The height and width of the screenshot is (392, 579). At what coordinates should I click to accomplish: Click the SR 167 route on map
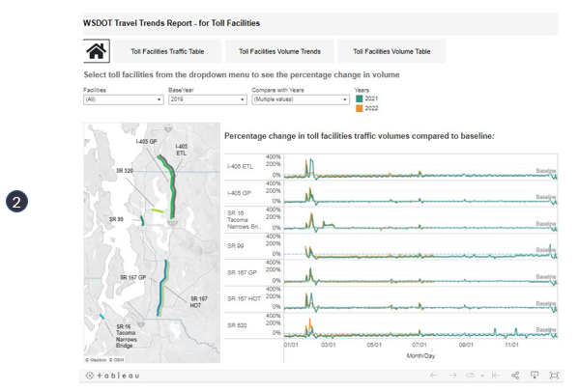(x=162, y=288)
